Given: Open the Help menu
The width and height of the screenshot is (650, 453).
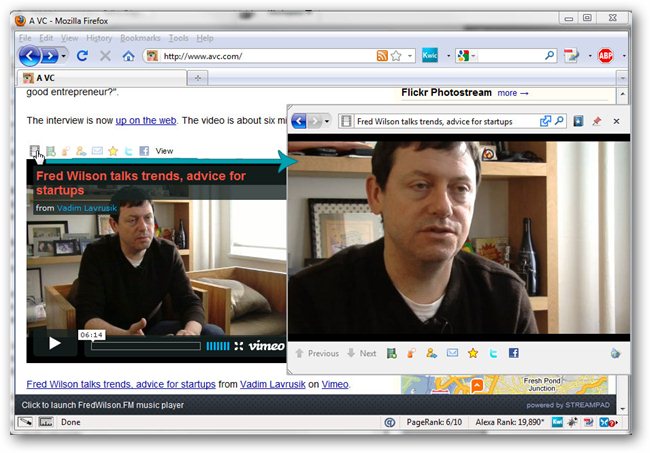Looking at the screenshot, I should click(205, 38).
